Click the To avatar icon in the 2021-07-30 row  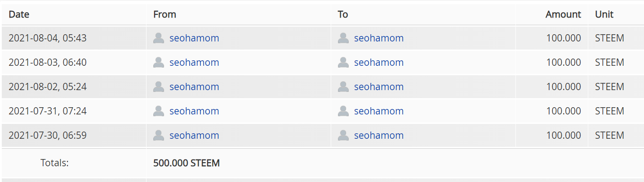[343, 136]
